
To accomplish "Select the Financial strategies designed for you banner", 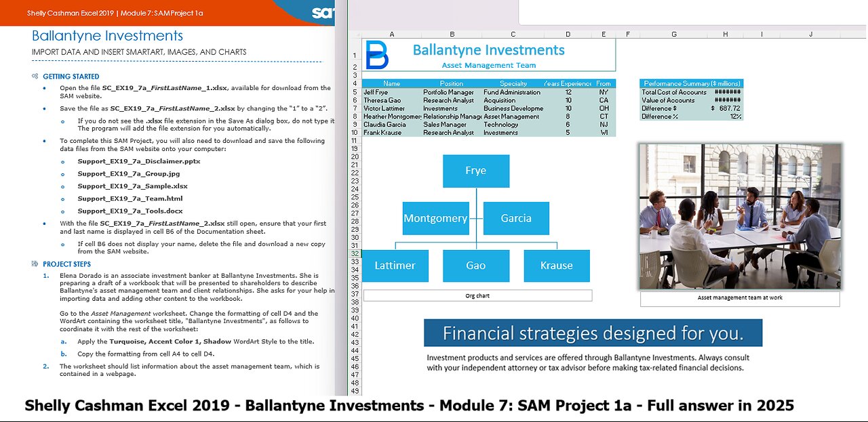I will point(593,333).
